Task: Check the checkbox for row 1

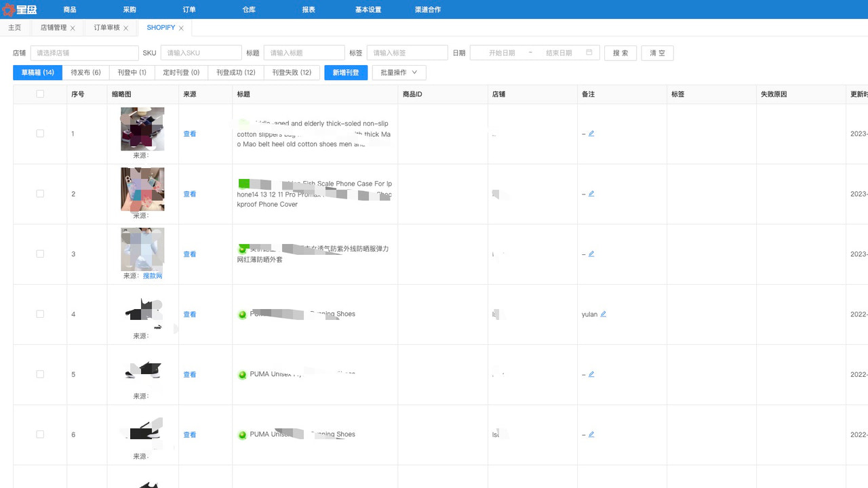Action: click(x=40, y=134)
